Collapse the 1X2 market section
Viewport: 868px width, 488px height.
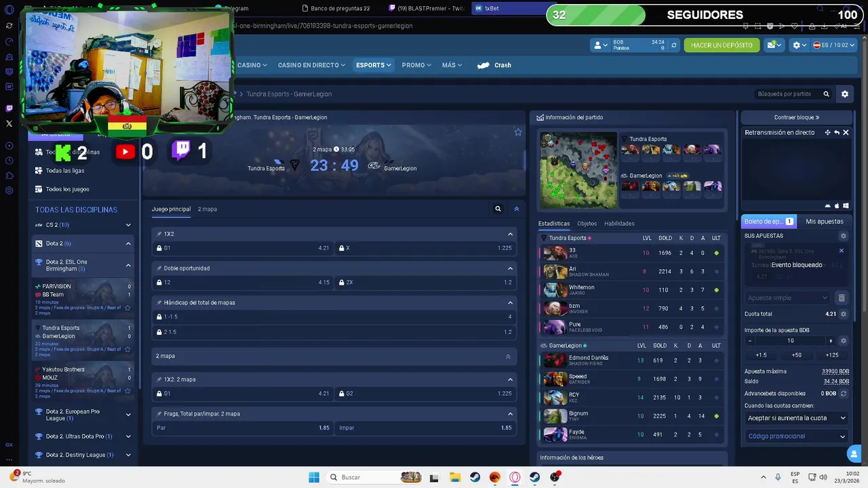[510, 234]
